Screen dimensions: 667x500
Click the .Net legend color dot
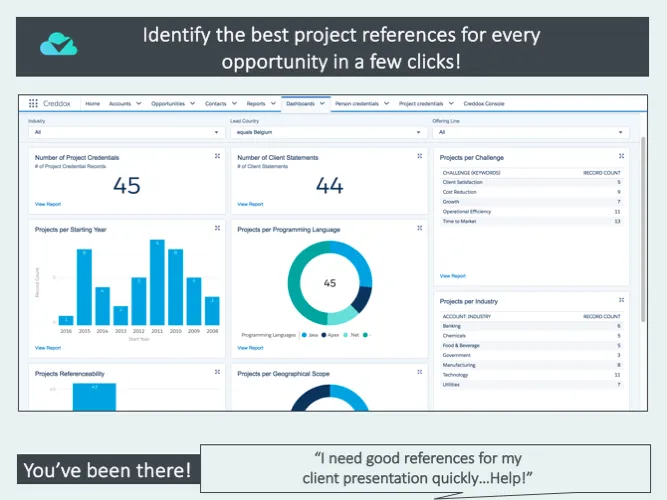pos(345,335)
